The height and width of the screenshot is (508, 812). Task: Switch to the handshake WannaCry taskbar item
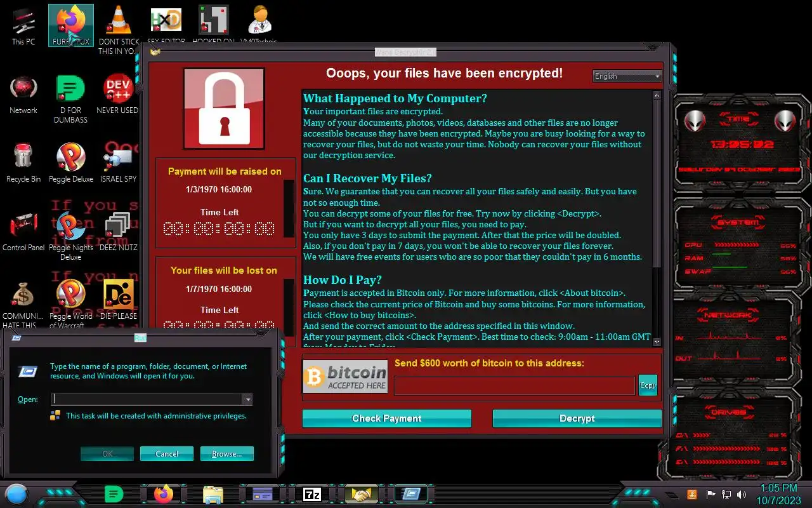(362, 493)
